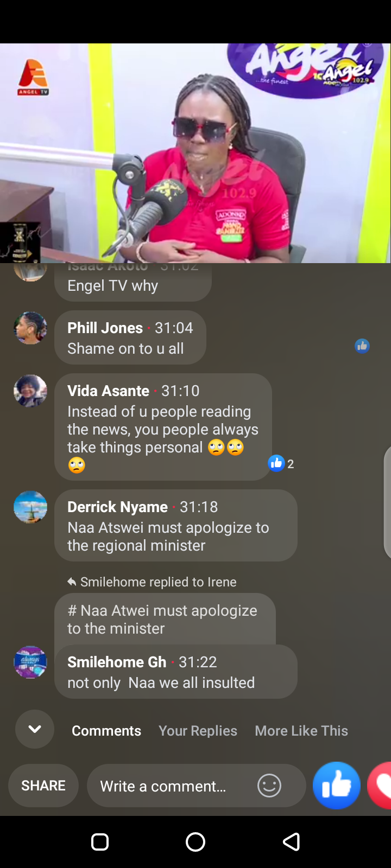Open Vida Asante profile picture
Viewport: 391px width, 868px height.
30,391
